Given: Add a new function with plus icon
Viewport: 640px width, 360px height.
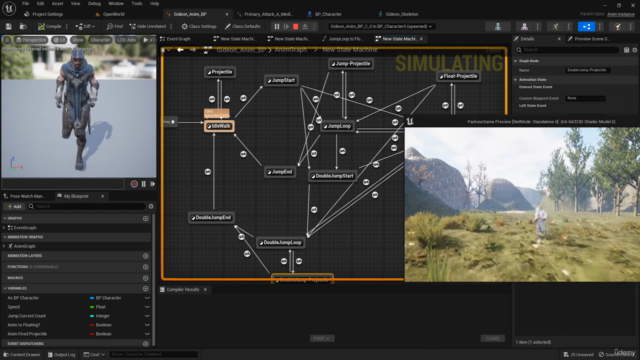Looking at the screenshot, I should [x=146, y=267].
